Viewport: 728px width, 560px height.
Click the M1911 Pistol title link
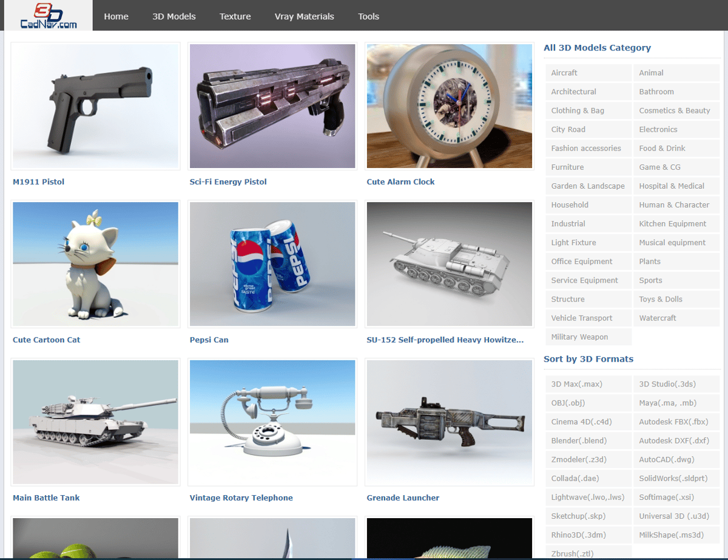click(x=38, y=182)
